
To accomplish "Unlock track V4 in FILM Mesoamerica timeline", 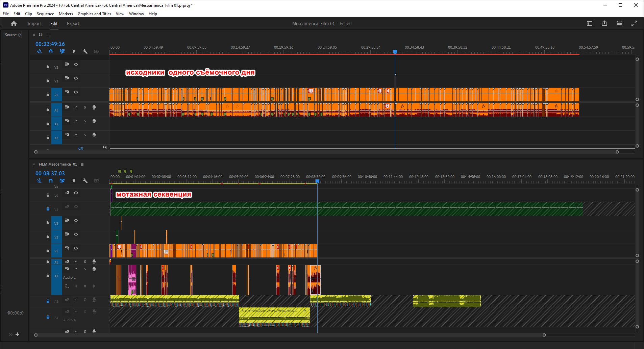I will coord(48,209).
